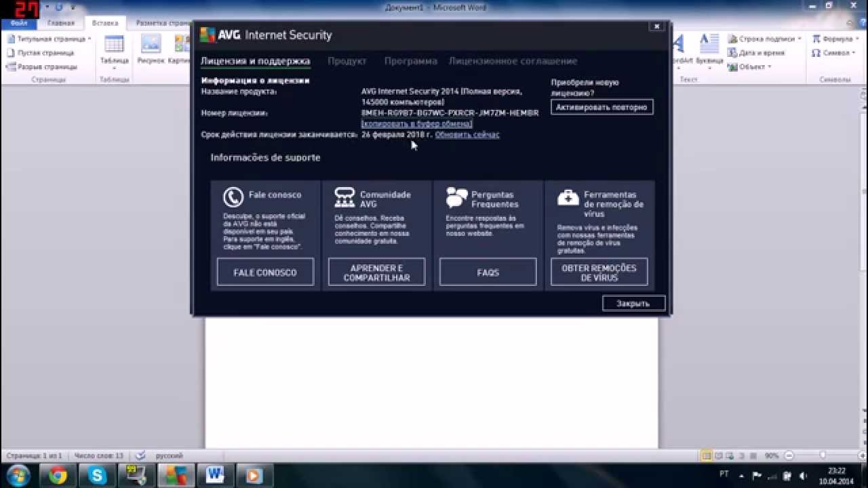Open the Лицензия и поддержка tab in AVG
Screen dimensions: 868x488
[x=255, y=61]
